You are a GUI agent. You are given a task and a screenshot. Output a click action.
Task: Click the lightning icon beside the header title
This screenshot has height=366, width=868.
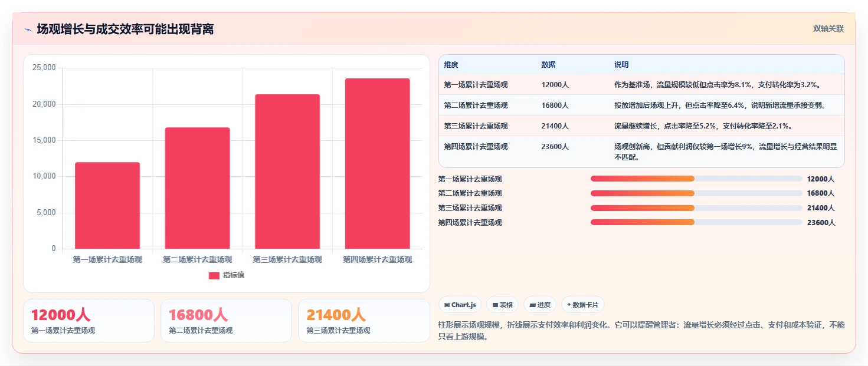pos(28,29)
